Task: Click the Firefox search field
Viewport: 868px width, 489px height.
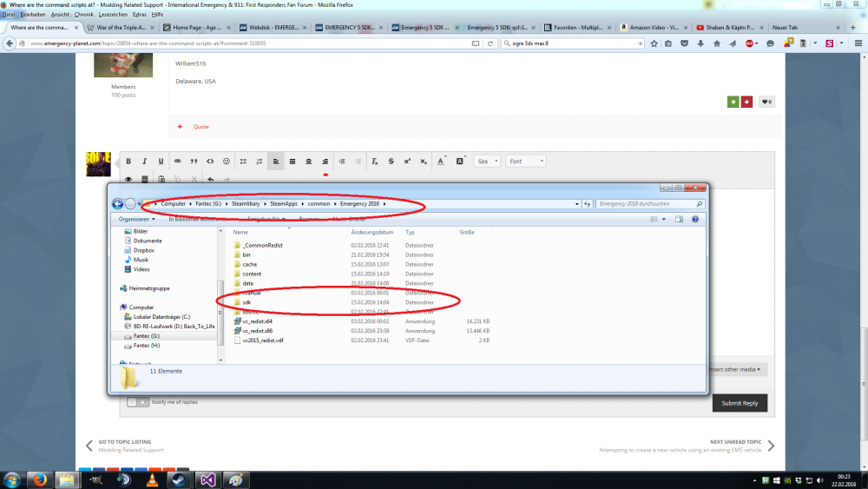Action: [573, 43]
